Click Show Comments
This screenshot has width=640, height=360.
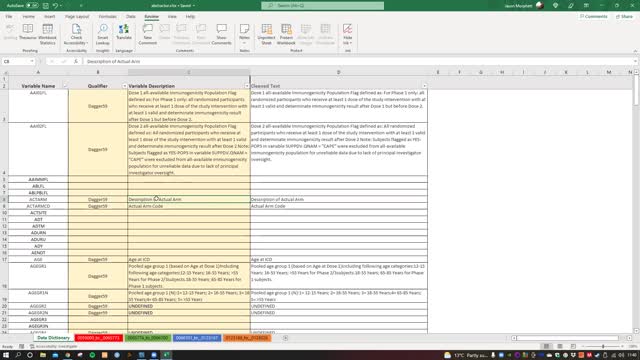coord(221,34)
